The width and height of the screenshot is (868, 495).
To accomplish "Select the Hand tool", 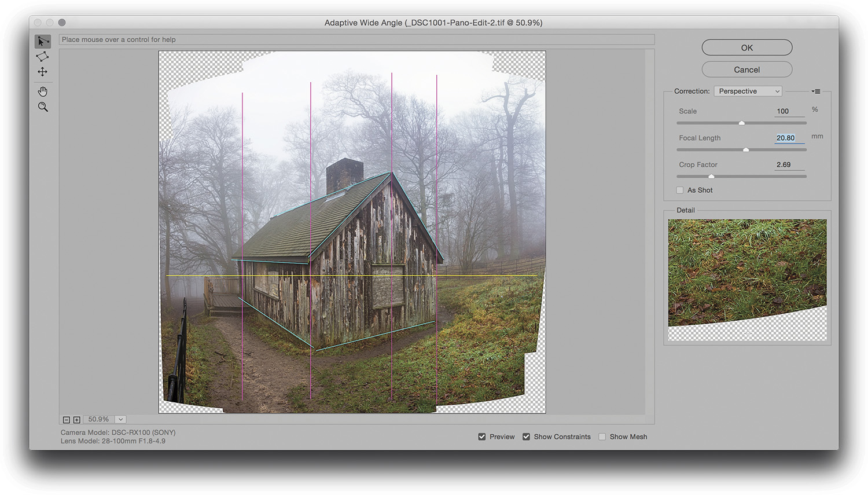I will click(x=42, y=91).
